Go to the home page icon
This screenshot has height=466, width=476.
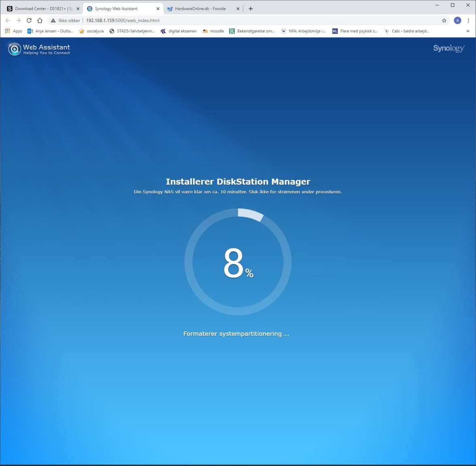pyautogui.click(x=40, y=20)
